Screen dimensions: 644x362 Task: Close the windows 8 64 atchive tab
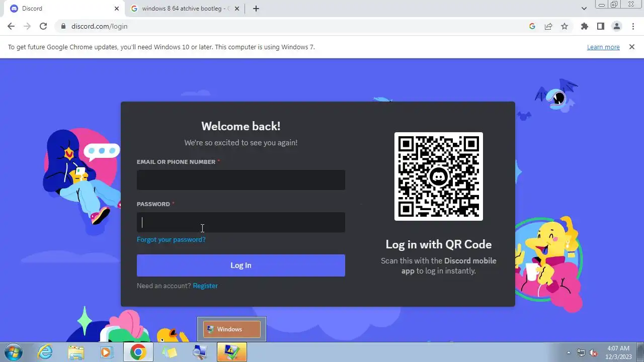(x=237, y=9)
